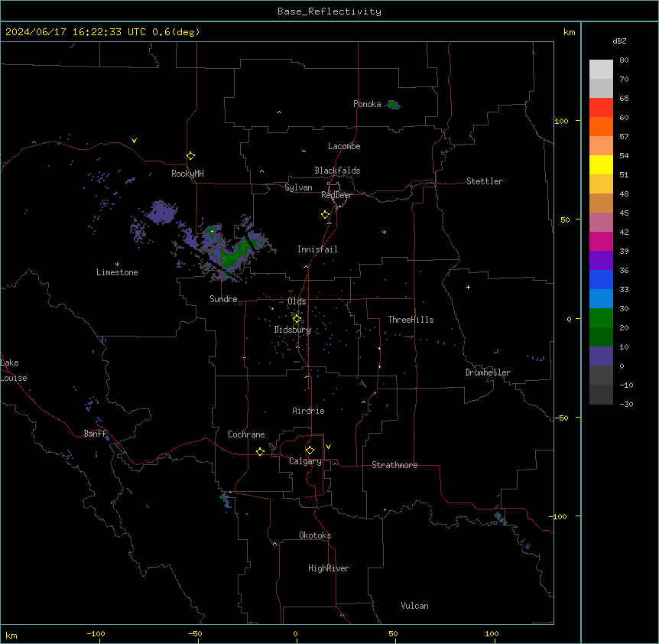Pick the dark green 10-20 dBZ swatch
Screen dimensions: 659x644
click(x=601, y=337)
